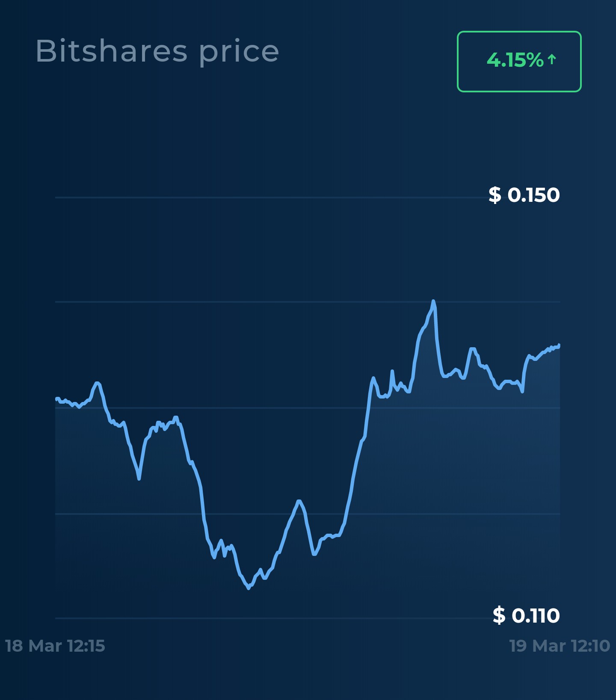The height and width of the screenshot is (700, 616).
Task: Click the "19 Mar 12:10" end date
Action: pyautogui.click(x=560, y=646)
